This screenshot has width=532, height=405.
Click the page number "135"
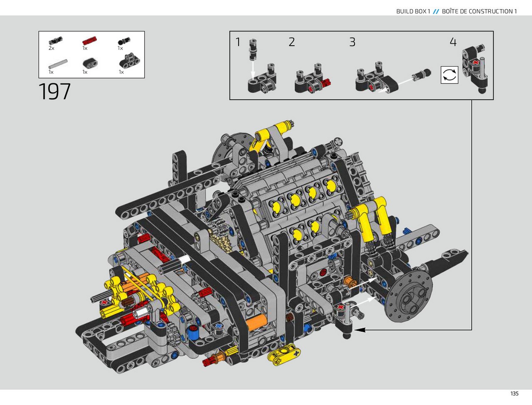coord(515,393)
